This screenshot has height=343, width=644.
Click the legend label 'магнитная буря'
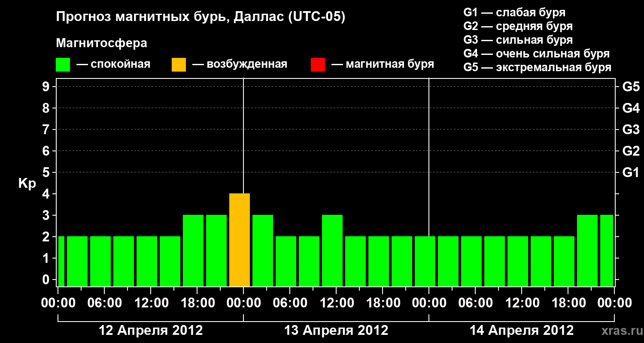pyautogui.click(x=390, y=64)
